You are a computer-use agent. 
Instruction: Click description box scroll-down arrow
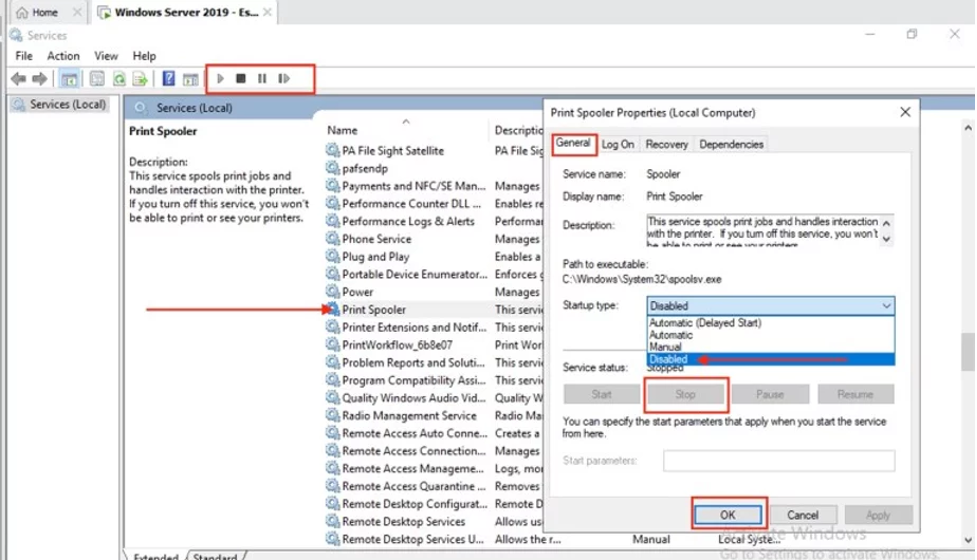click(887, 239)
